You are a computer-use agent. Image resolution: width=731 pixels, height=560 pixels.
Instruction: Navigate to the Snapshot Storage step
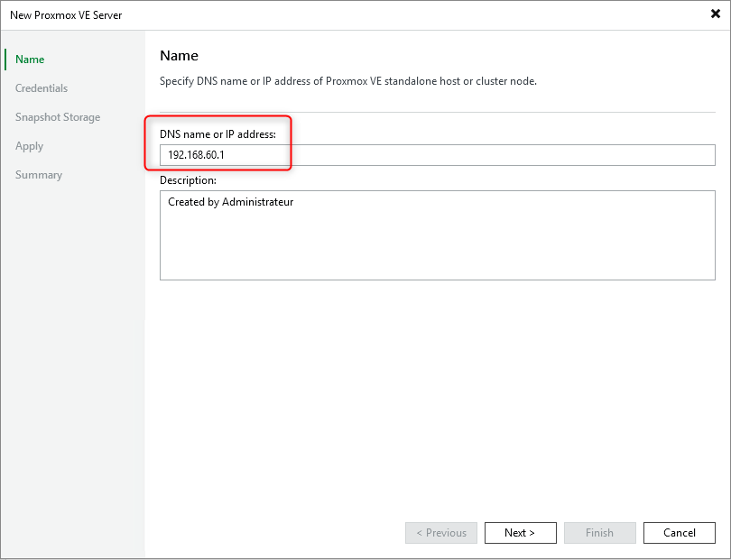(x=57, y=116)
